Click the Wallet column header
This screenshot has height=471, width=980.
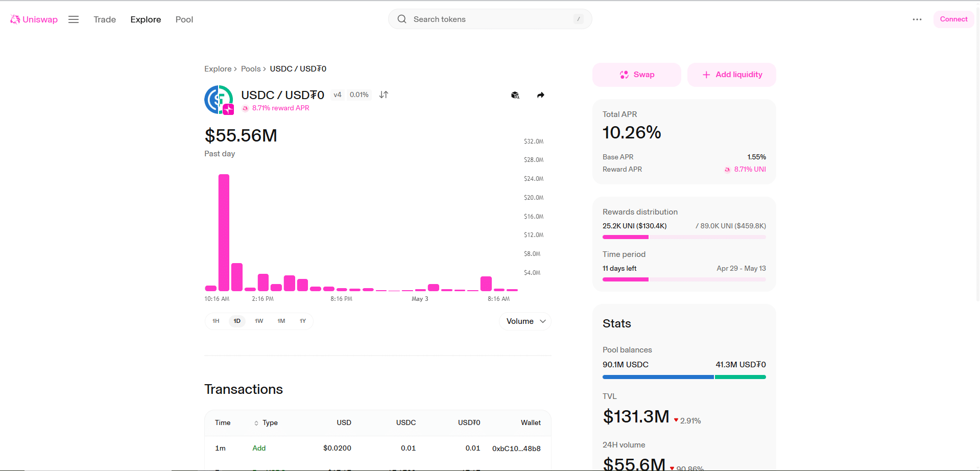pyautogui.click(x=531, y=422)
